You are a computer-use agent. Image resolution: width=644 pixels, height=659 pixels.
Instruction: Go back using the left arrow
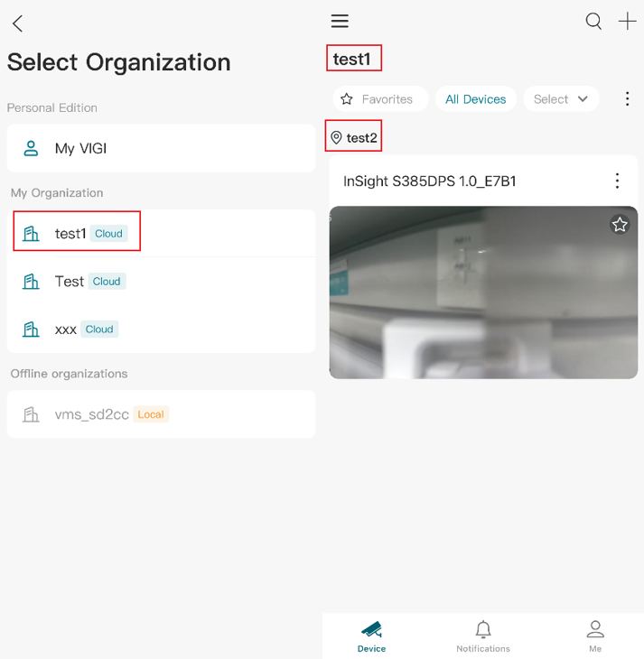click(17, 23)
